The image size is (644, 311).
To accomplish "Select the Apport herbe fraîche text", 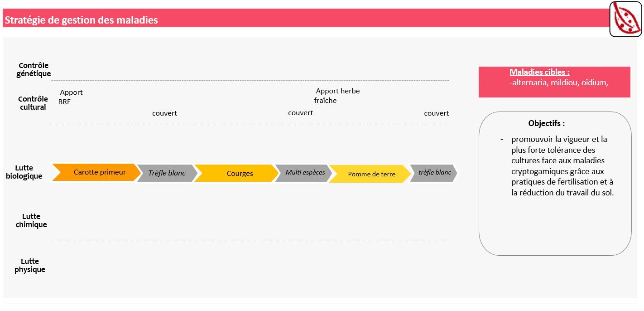I will pyautogui.click(x=337, y=96).
